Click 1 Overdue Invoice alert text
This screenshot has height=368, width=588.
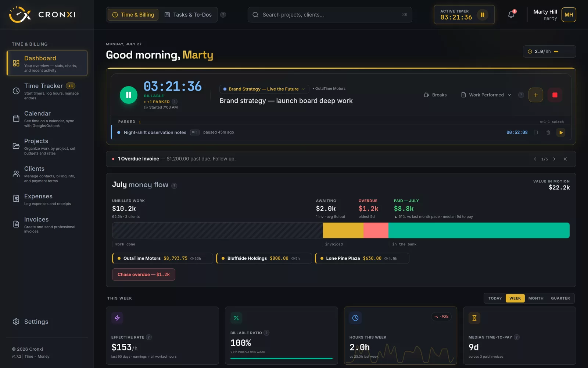click(139, 159)
